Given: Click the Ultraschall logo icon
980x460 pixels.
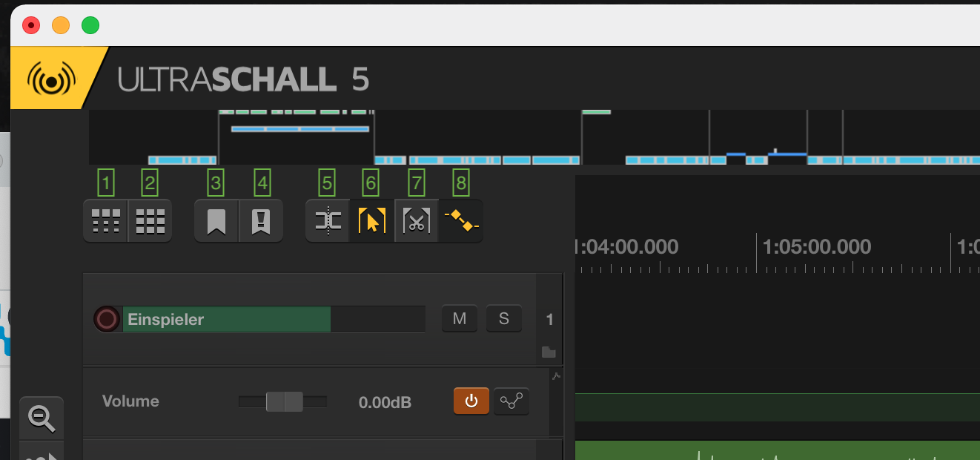Looking at the screenshot, I should coord(52,78).
